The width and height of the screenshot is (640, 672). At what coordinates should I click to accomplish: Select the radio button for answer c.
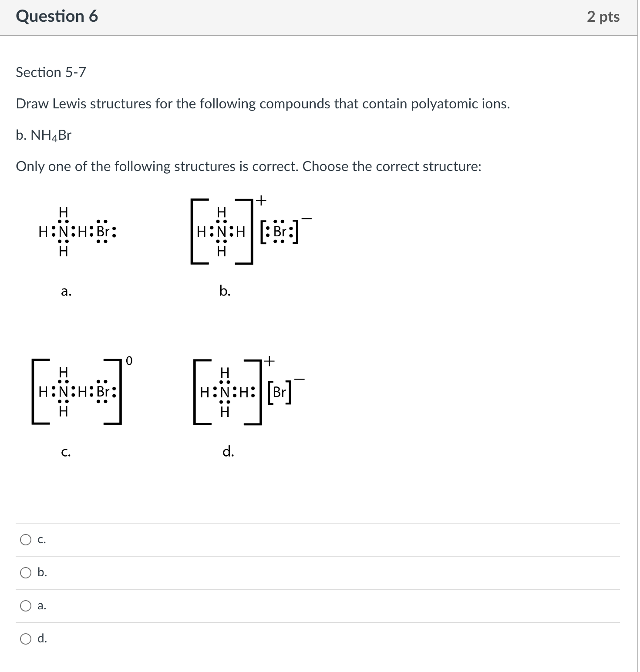[25, 540]
